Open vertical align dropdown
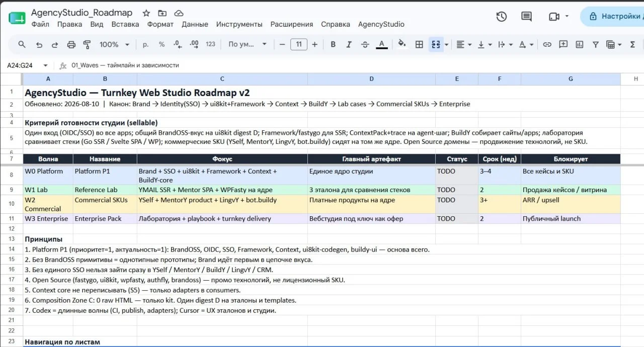 pos(484,44)
